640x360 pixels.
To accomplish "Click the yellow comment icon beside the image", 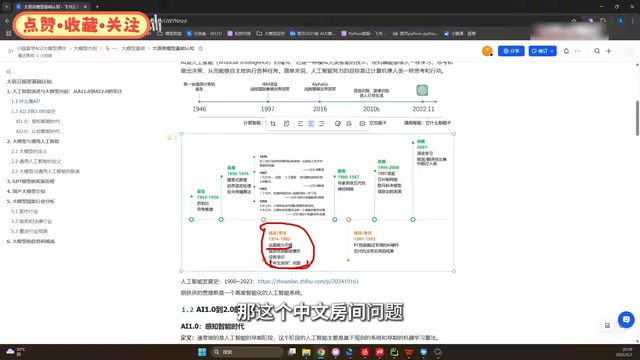I will coord(170,138).
